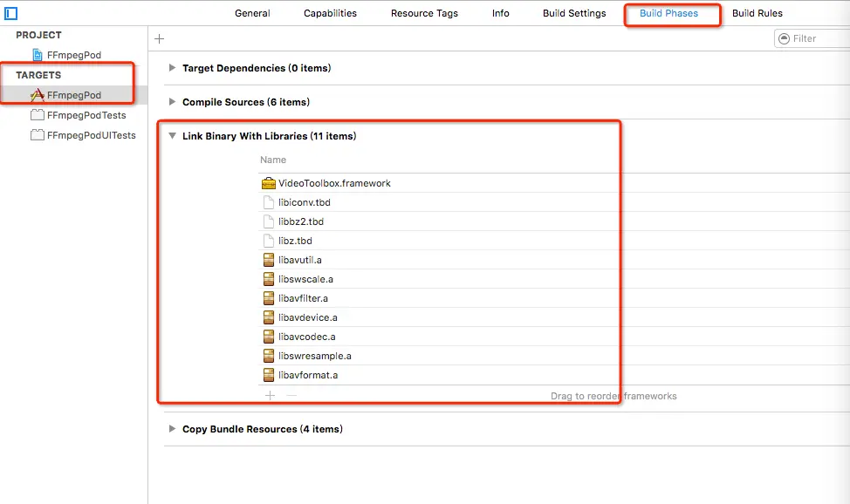This screenshot has height=504, width=850.
Task: Select FFmpegPod under PROJECT
Action: (73, 55)
